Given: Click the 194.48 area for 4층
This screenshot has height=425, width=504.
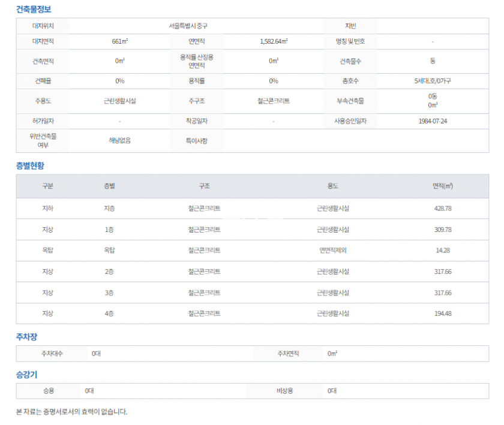Looking at the screenshot, I should point(443,314).
